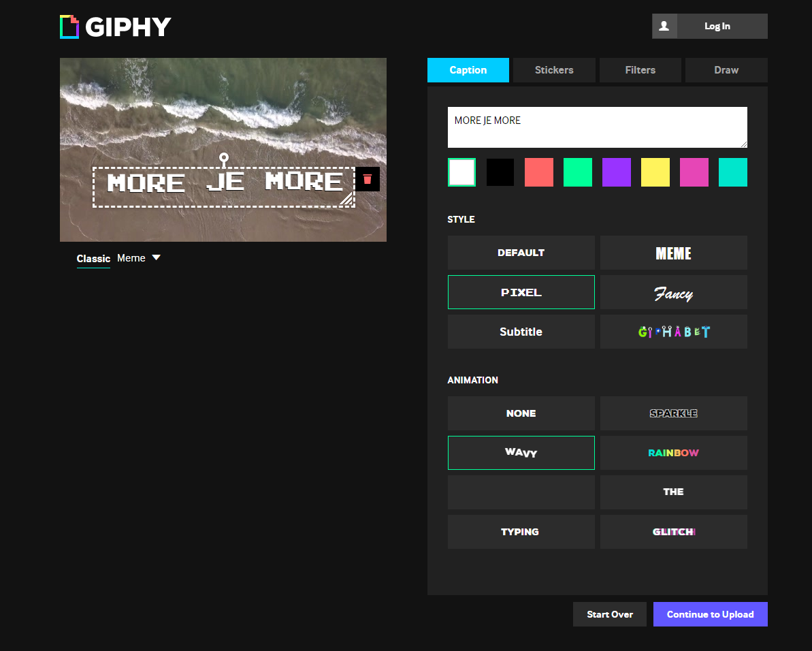The image size is (812, 651).
Task: Select the black color swatch
Action: point(500,172)
